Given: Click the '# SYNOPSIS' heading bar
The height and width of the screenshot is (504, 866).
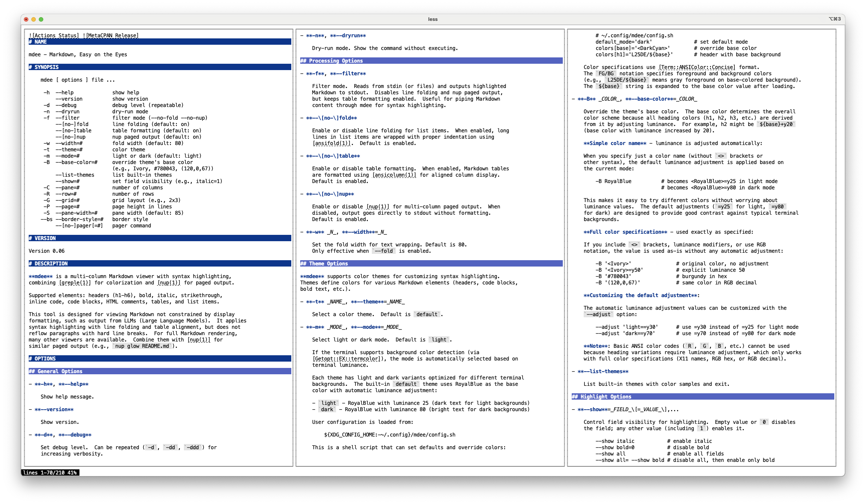Looking at the screenshot, I should point(44,67).
